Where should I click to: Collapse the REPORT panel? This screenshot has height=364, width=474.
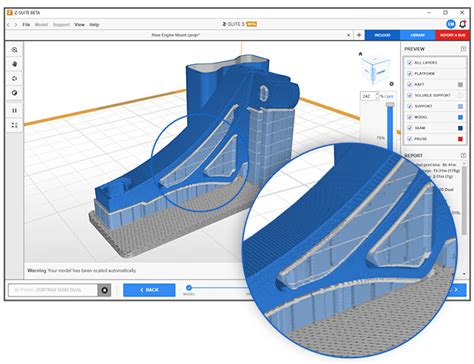pyautogui.click(x=463, y=155)
